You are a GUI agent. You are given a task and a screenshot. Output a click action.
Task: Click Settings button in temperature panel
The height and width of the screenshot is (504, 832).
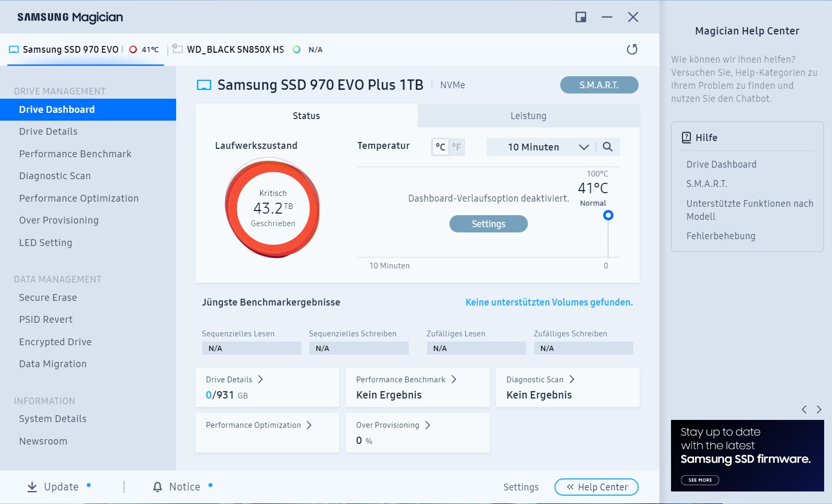489,224
